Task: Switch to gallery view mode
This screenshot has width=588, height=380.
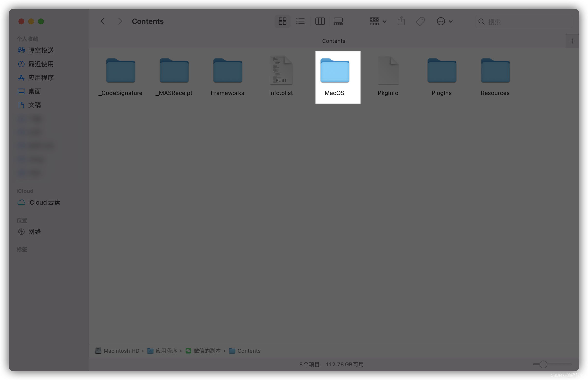Action: coord(338,21)
